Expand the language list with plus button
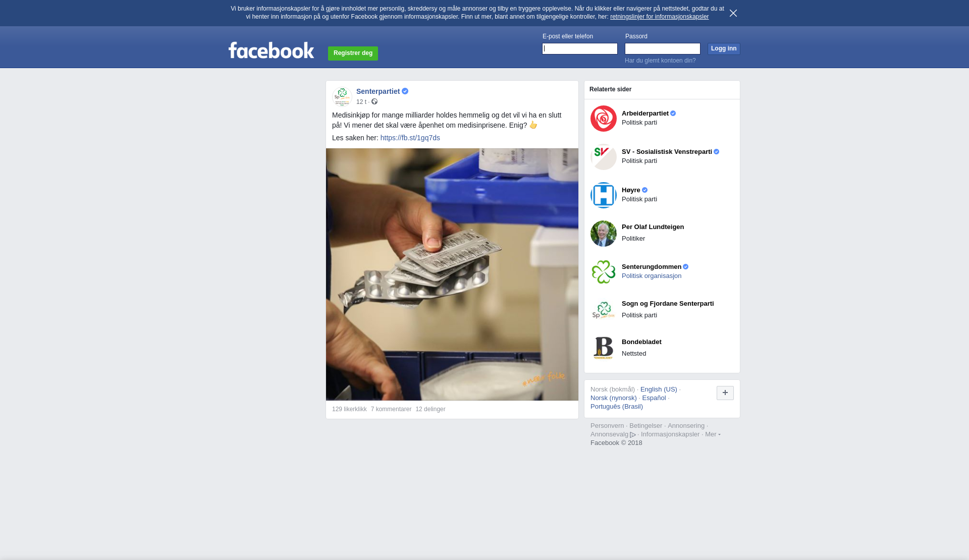Viewport: 969px width, 560px height. coord(725,393)
